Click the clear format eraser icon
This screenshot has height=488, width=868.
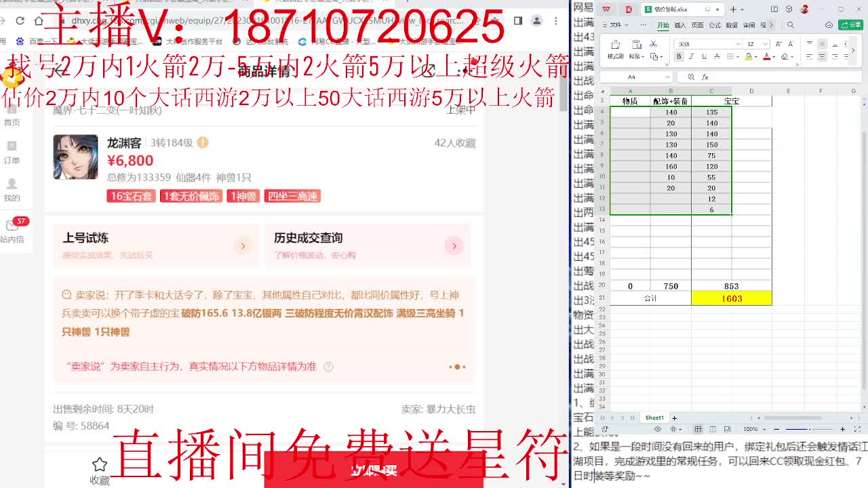coord(785,56)
